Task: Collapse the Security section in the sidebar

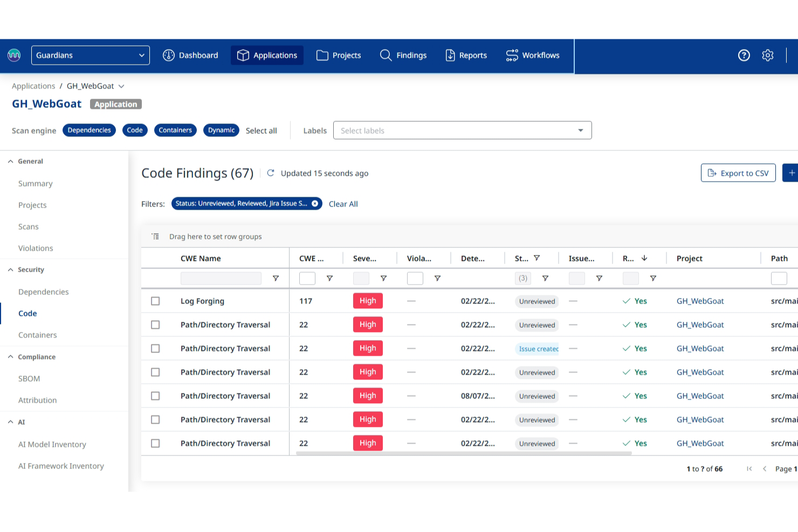Action: coord(10,269)
